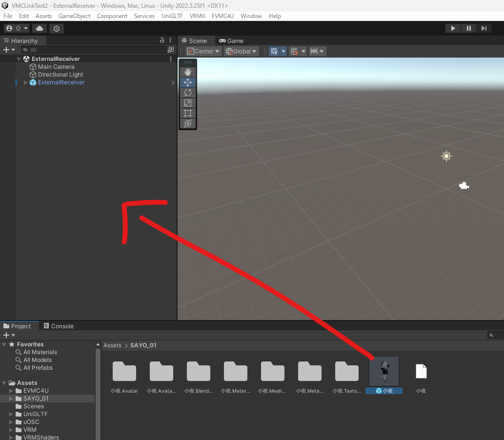This screenshot has height=440, width=504.
Task: Select the Main Camera in Hierarchy
Action: 57,66
